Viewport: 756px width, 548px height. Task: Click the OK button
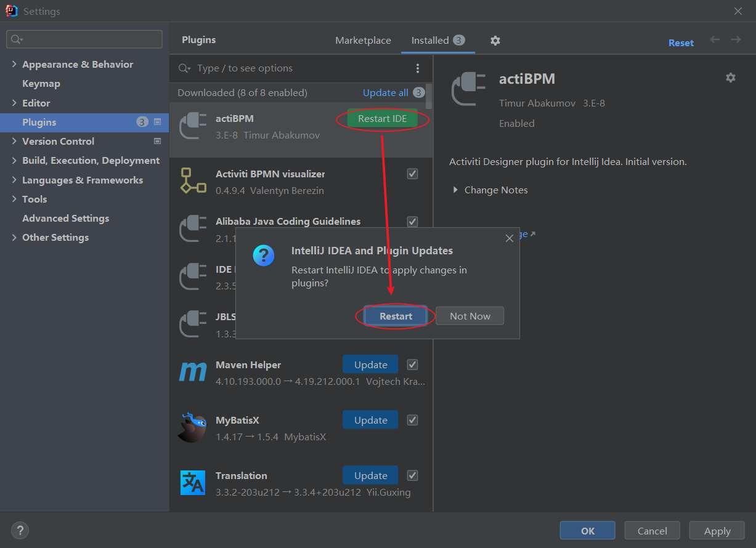pos(588,531)
